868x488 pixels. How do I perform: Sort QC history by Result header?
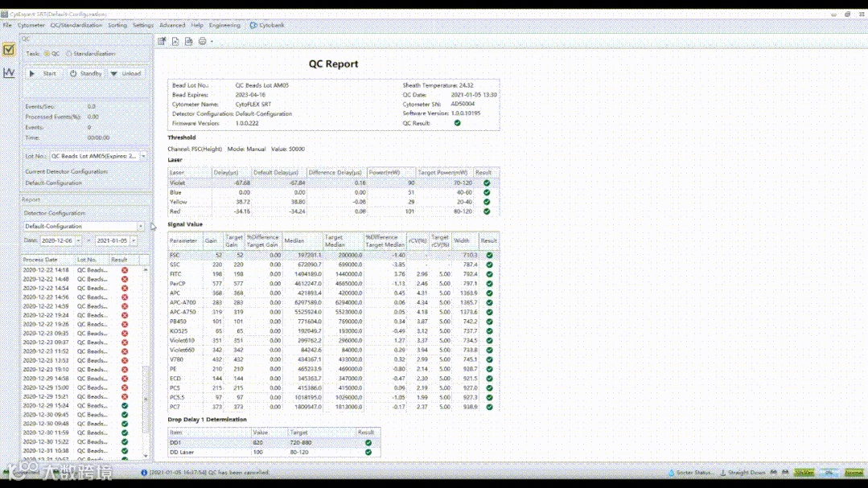click(123, 260)
